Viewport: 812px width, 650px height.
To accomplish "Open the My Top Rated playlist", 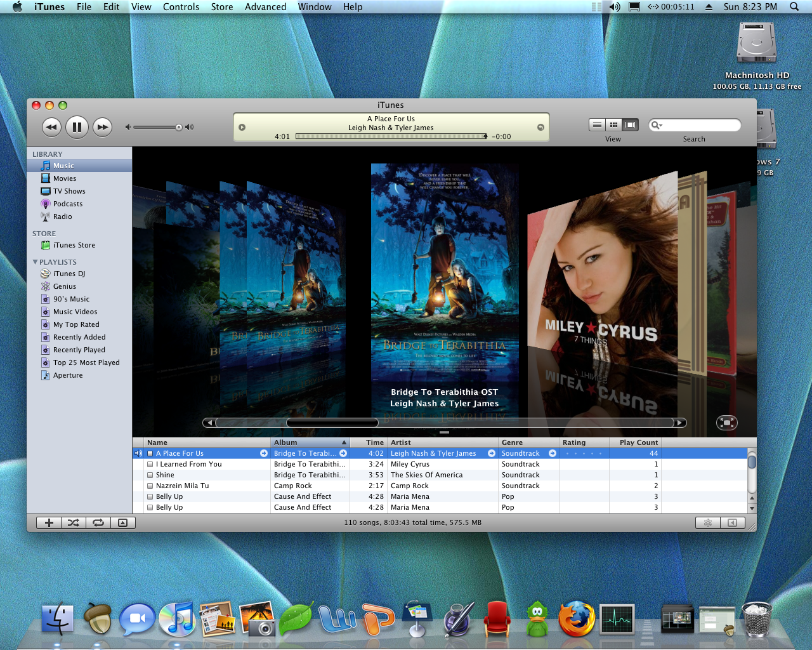I will click(79, 324).
